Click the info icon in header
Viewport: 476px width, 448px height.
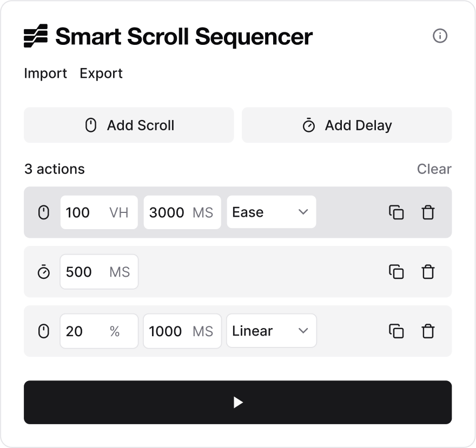[440, 36]
